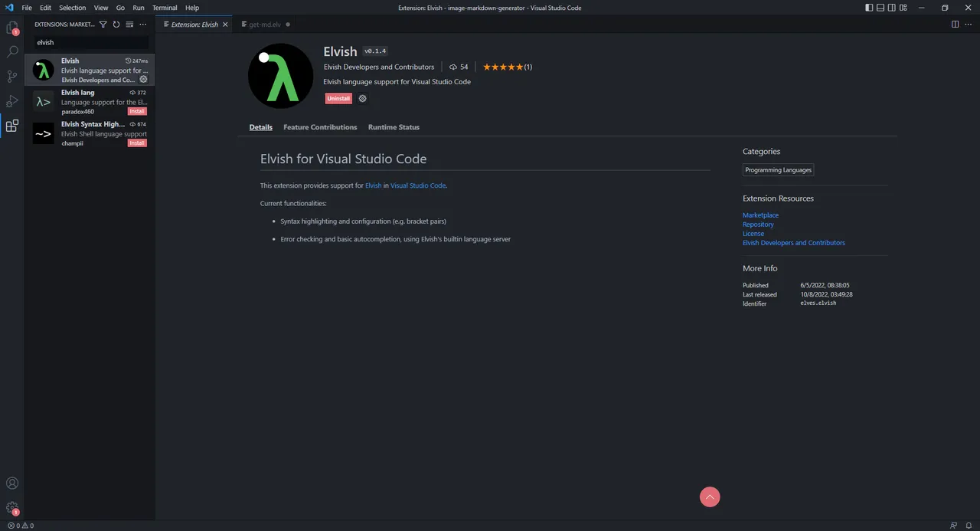Click the Extensions activity bar icon
This screenshot has width=980, height=531.
click(x=11, y=126)
